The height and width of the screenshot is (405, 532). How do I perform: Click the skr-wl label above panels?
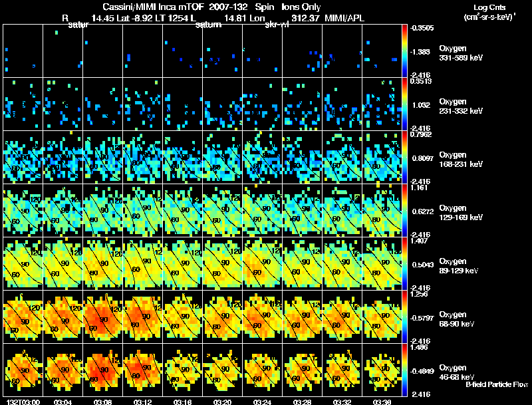pos(277,25)
